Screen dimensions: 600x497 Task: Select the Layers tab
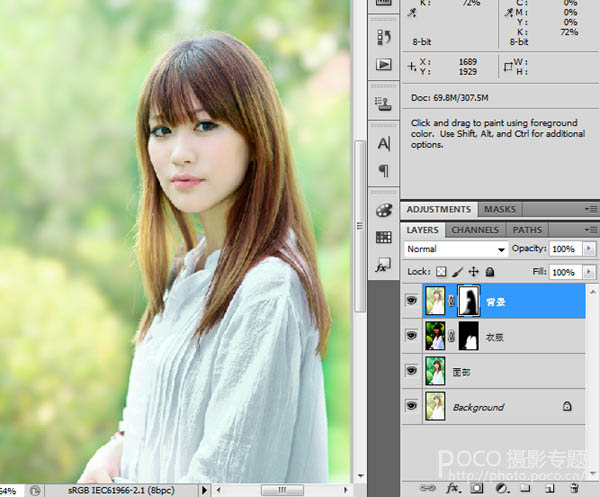pyautogui.click(x=422, y=230)
